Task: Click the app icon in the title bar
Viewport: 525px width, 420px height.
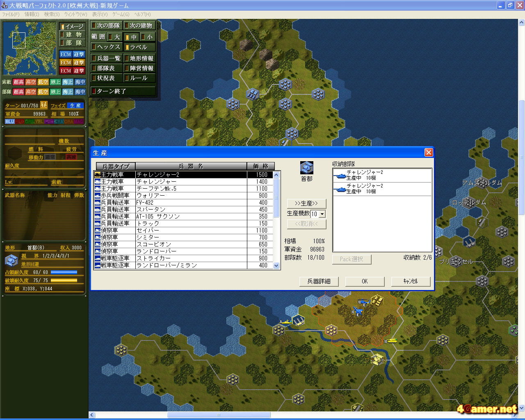Action: (x=5, y=5)
